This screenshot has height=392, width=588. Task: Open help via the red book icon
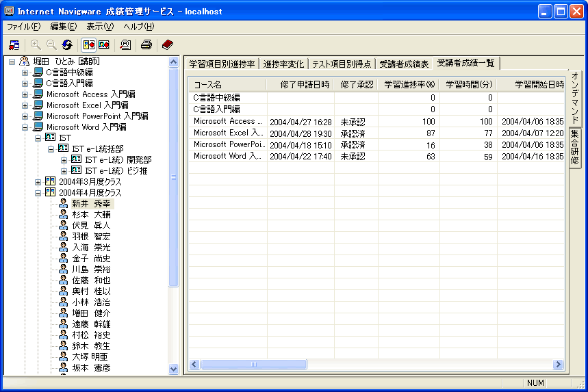coord(168,45)
